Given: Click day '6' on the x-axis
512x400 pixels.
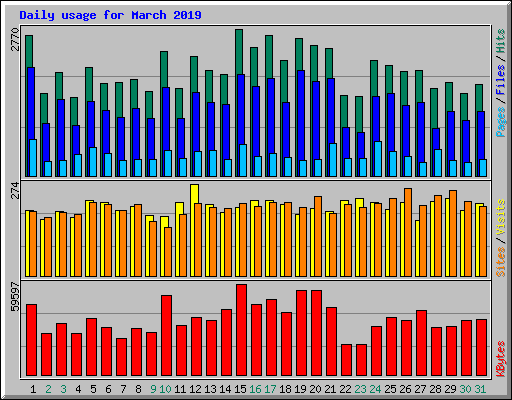Looking at the screenshot, I should (108, 389).
